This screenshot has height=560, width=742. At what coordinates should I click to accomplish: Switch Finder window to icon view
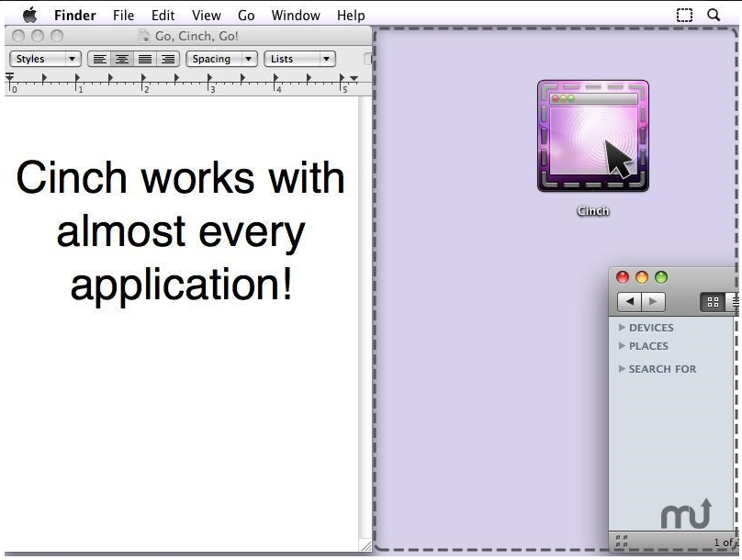click(713, 302)
